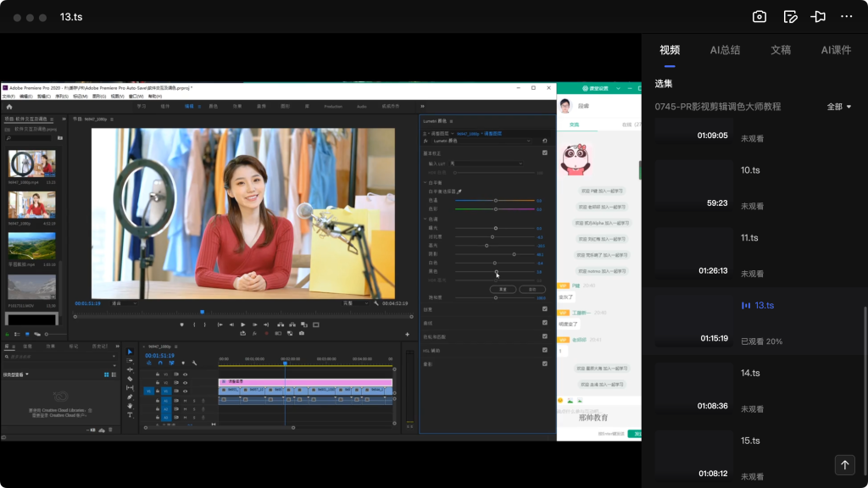Open the Program monitor settings wrench
This screenshot has height=488, width=868.
tap(376, 303)
